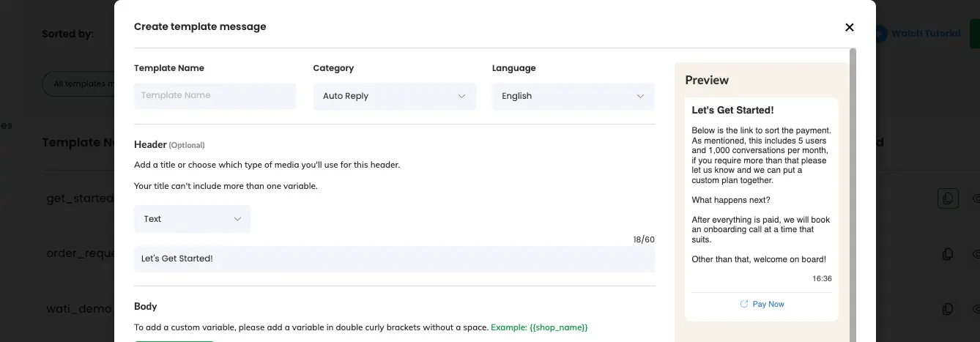Screen dimensions: 980x342
Task: Open the header type dropdown showing Text
Action: (192, 219)
